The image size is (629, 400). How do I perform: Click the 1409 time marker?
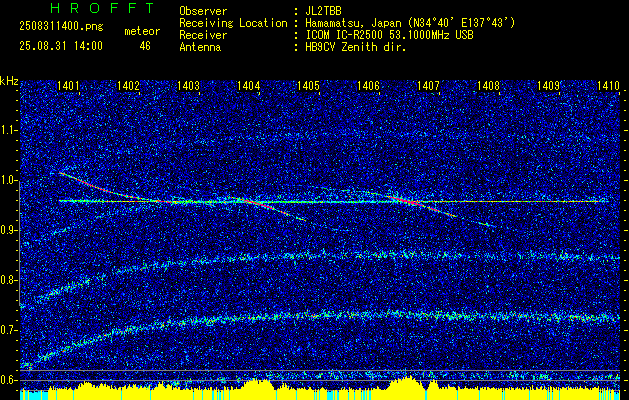click(x=548, y=85)
